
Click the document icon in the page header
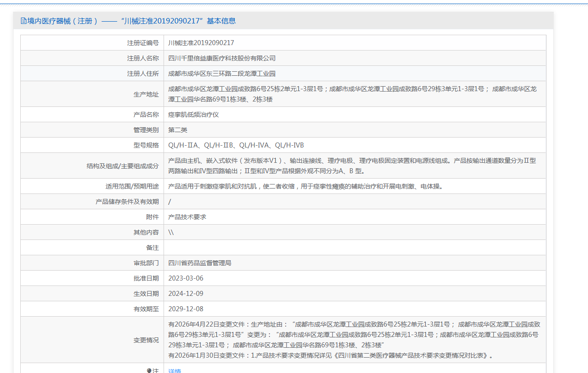tap(23, 21)
